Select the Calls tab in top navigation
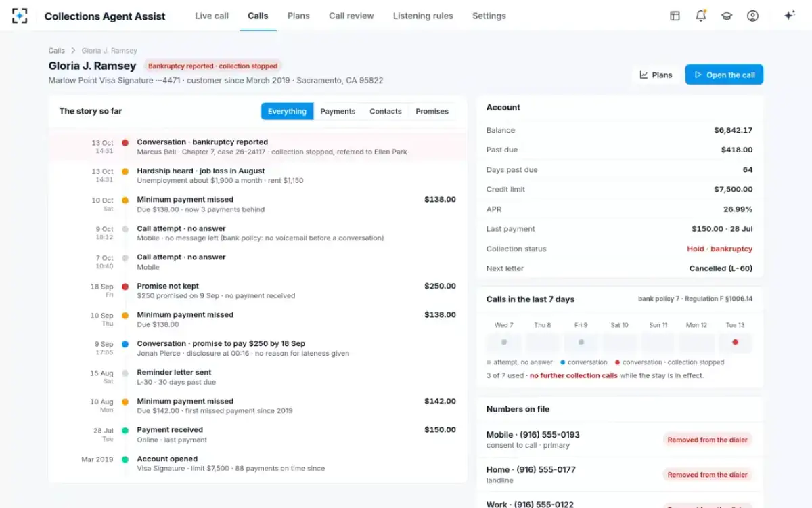 tap(258, 16)
